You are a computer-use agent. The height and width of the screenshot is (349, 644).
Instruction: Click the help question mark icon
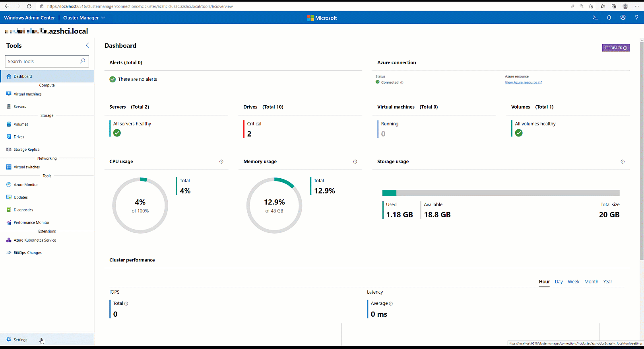[x=636, y=18]
